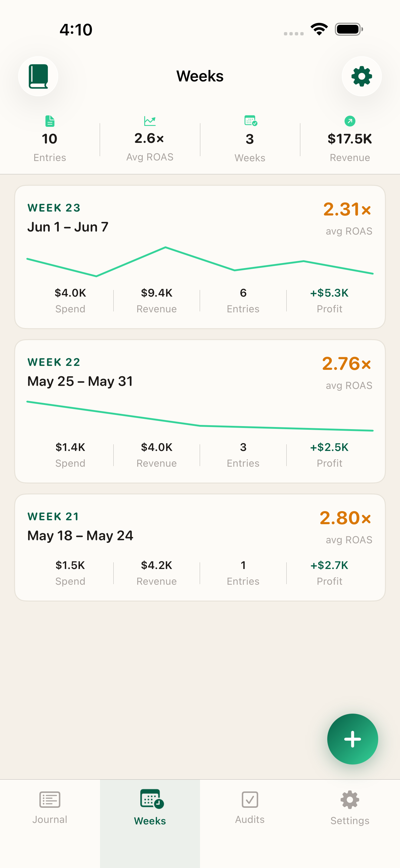This screenshot has height=868, width=400.
Task: Tap the $17.5K Revenue summary stat
Action: tap(350, 139)
